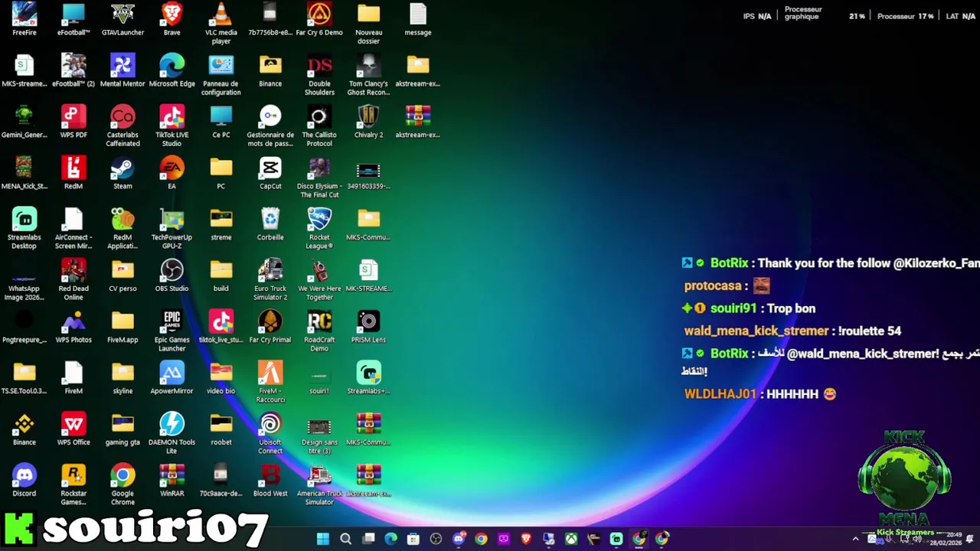Open taskbar Search

point(345,539)
